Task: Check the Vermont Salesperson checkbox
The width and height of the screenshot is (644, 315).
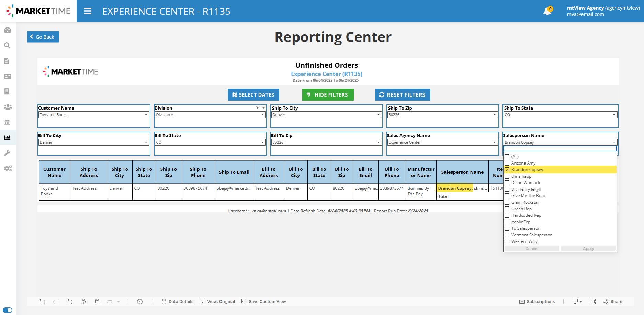Action: [x=507, y=235]
